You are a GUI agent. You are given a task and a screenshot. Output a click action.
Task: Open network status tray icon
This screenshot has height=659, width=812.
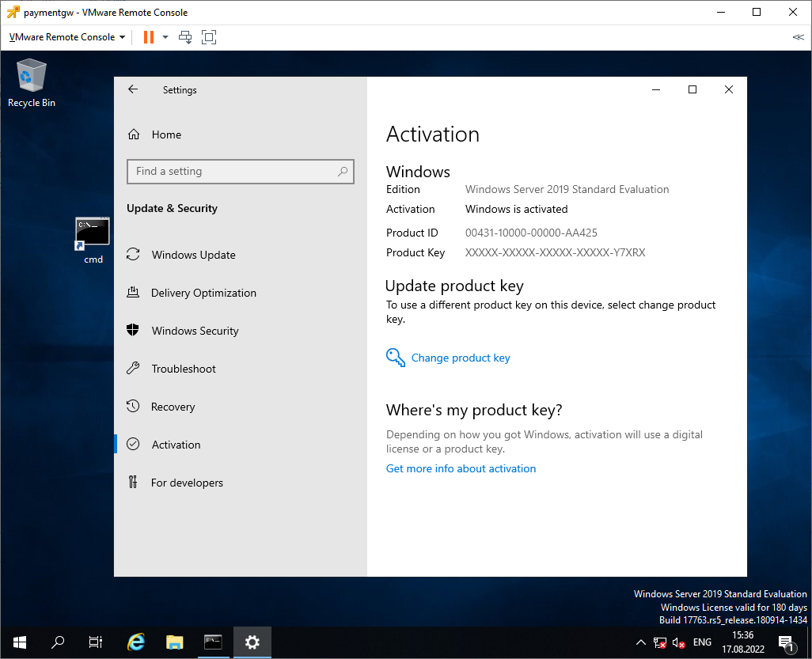660,642
